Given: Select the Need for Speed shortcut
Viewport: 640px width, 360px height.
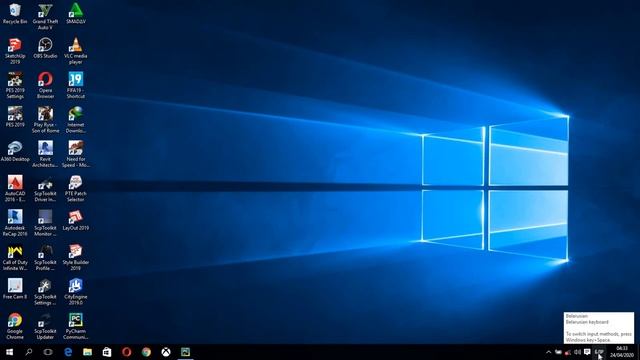Looking at the screenshot, I should coord(76,154).
